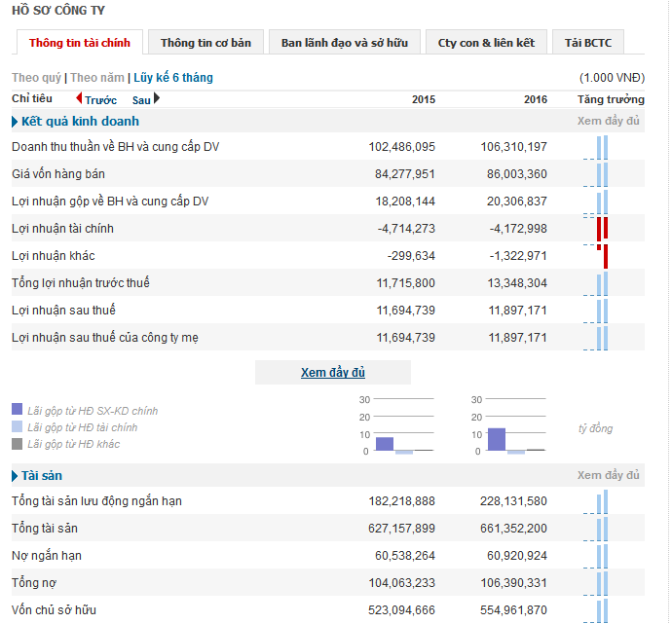Click the Tăng trưởng column header

tap(611, 99)
